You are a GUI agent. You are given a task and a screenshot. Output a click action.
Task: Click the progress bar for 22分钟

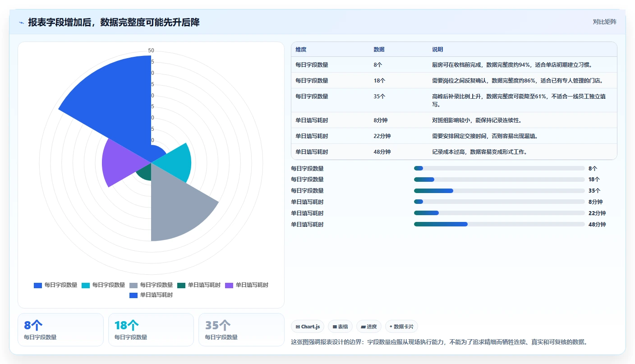499,213
